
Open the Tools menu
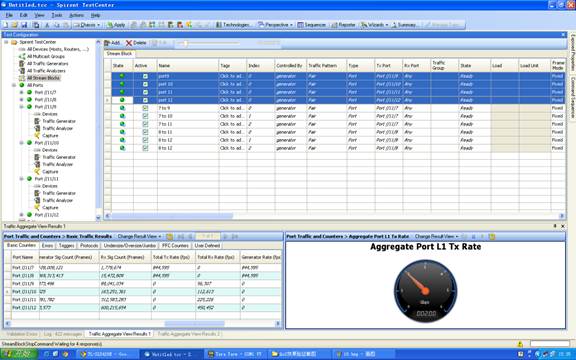(57, 15)
